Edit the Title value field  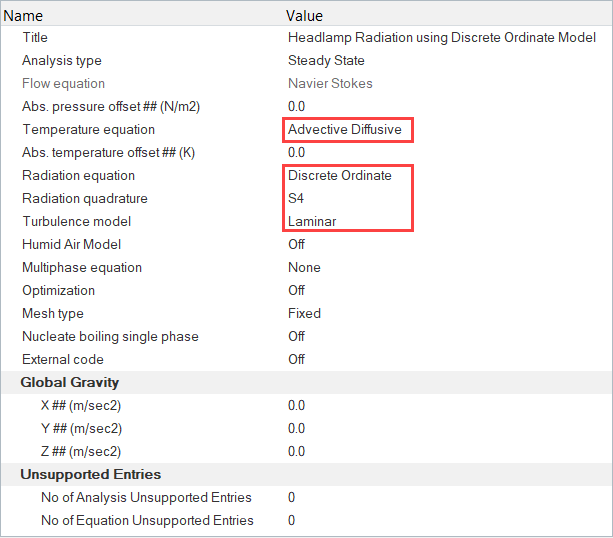441,38
